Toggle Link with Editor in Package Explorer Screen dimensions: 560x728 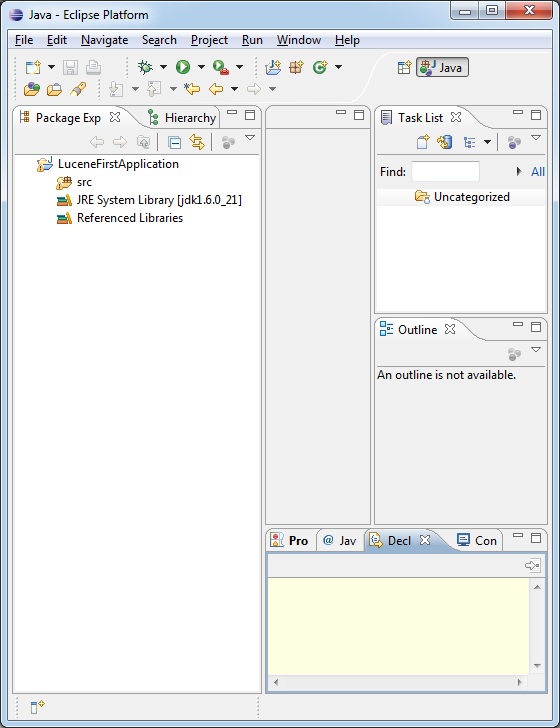click(197, 142)
